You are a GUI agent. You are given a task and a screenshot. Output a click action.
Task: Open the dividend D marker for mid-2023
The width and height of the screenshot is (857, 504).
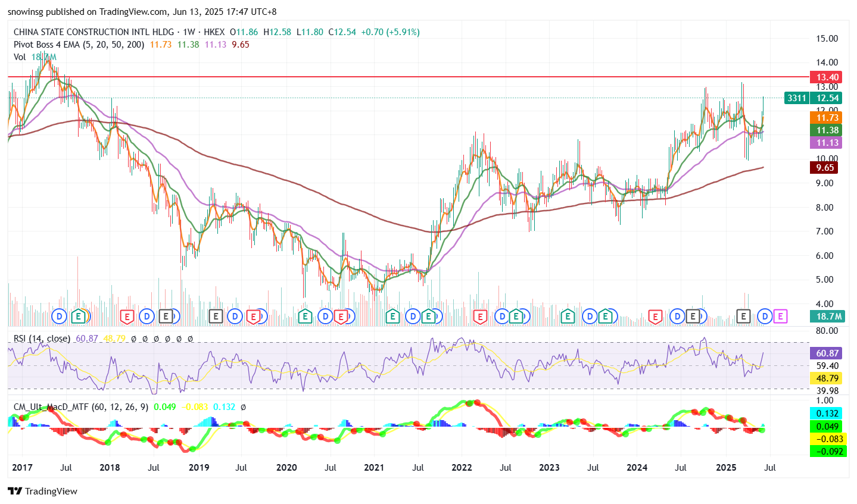tap(590, 316)
